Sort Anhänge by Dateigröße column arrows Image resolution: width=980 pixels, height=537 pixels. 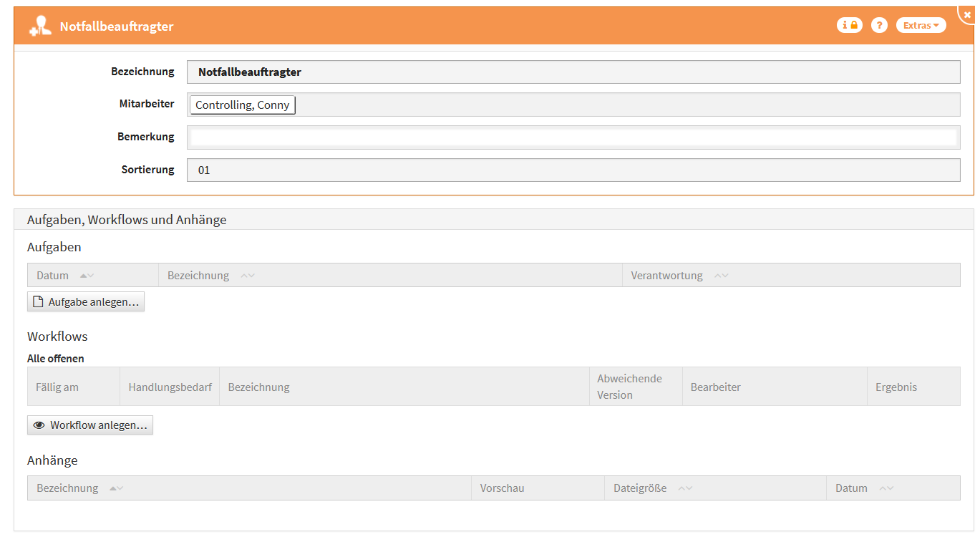coord(685,488)
